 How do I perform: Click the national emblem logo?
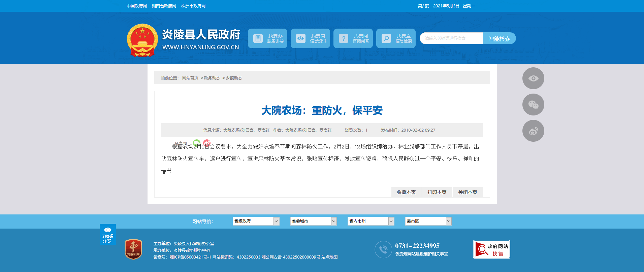coord(142,40)
